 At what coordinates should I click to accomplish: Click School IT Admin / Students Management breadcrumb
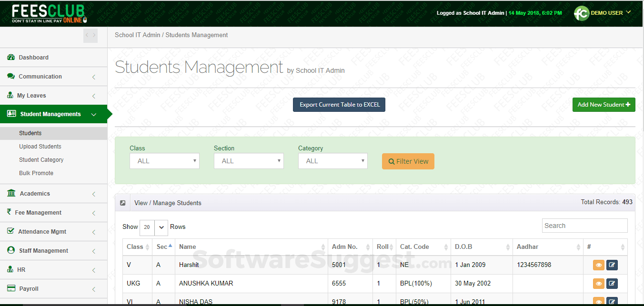pyautogui.click(x=171, y=35)
